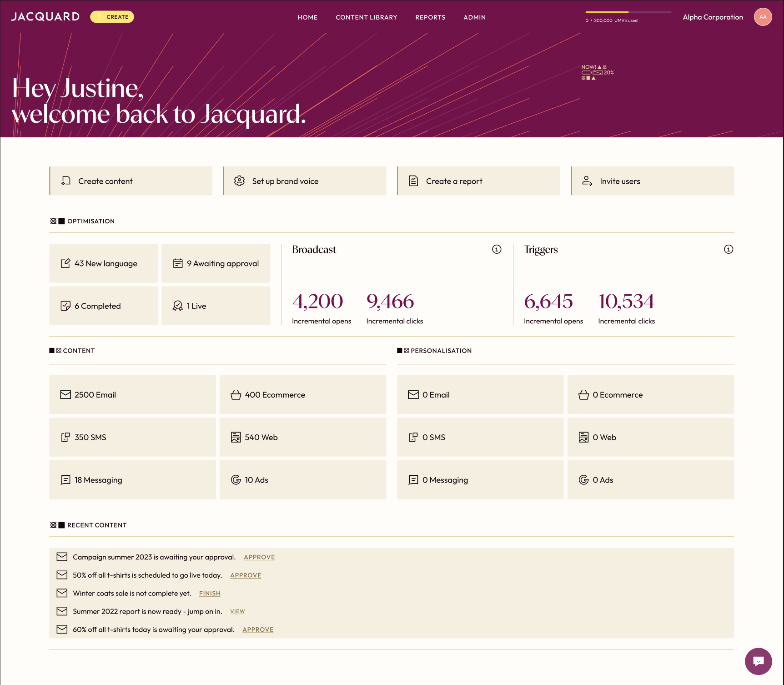The width and height of the screenshot is (784, 685).
Task: Click the Create a report card
Action: point(479,181)
